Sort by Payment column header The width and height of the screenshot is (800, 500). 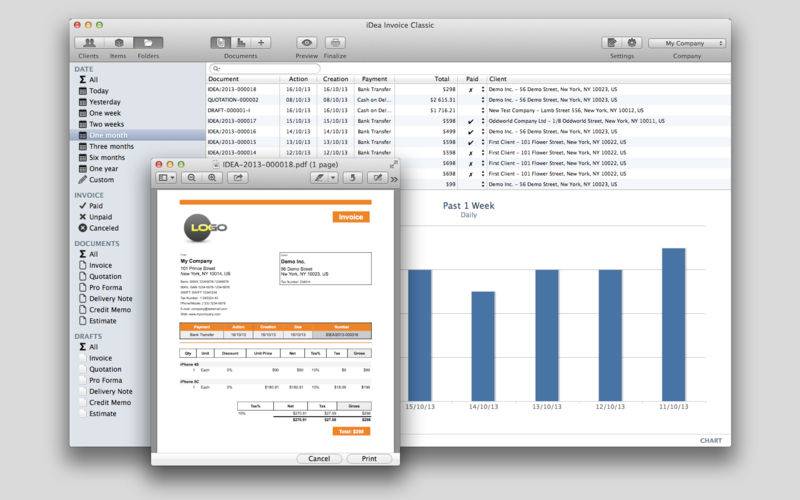[x=374, y=79]
